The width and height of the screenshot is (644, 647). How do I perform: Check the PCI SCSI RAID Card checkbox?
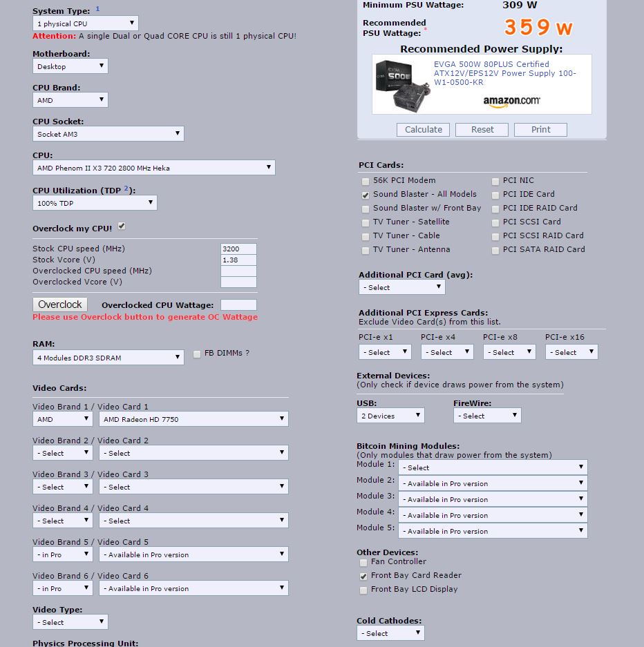pyautogui.click(x=495, y=237)
